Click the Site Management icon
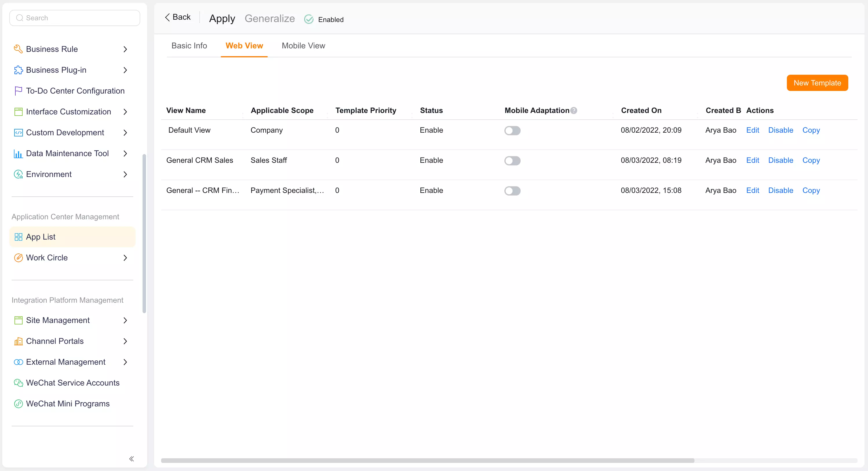868x471 pixels. [18, 320]
